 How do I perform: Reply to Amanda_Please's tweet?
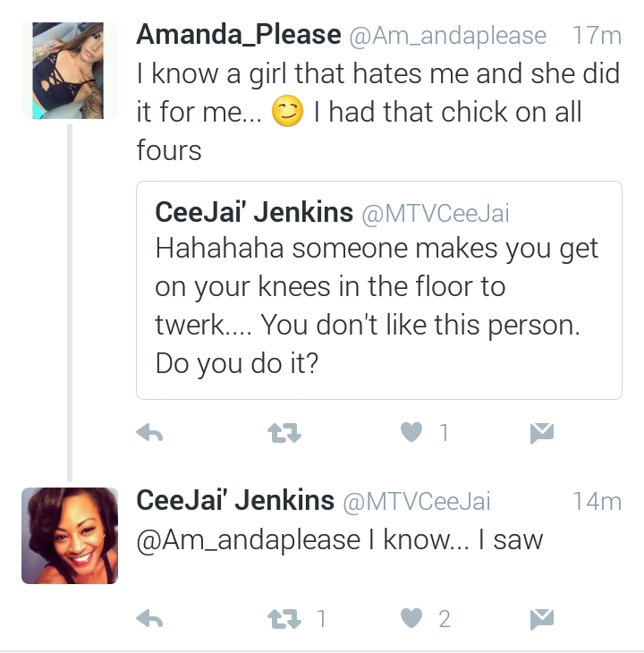coord(149,433)
